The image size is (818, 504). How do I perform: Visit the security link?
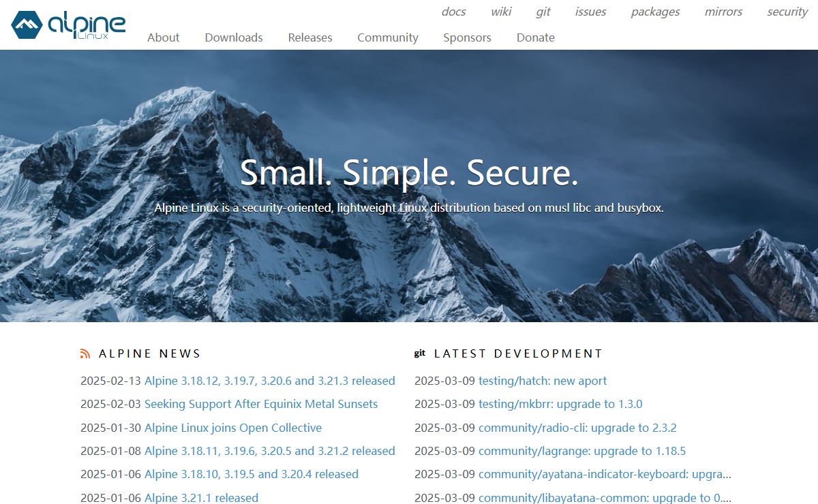click(x=787, y=12)
